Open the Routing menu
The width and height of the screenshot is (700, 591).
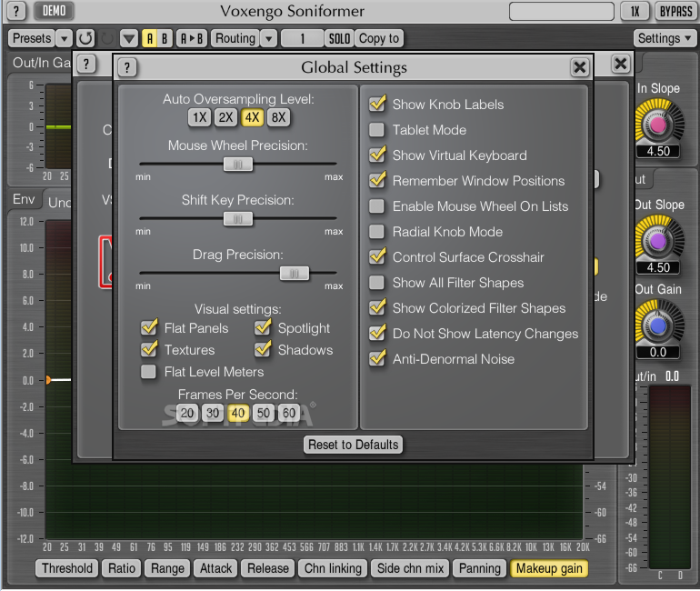(x=235, y=38)
